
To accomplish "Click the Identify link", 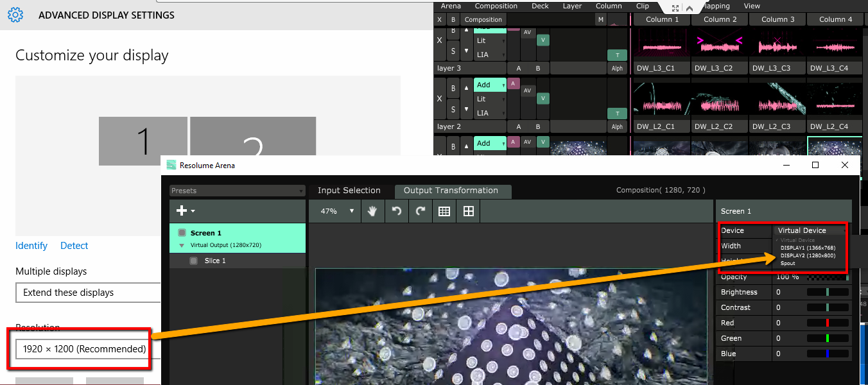I will tap(31, 246).
